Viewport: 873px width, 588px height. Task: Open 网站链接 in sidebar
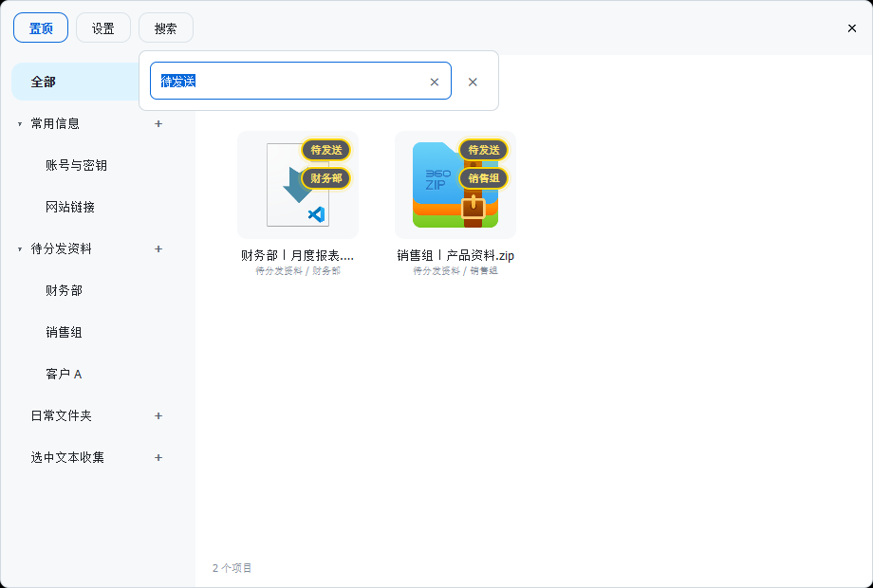tap(70, 207)
